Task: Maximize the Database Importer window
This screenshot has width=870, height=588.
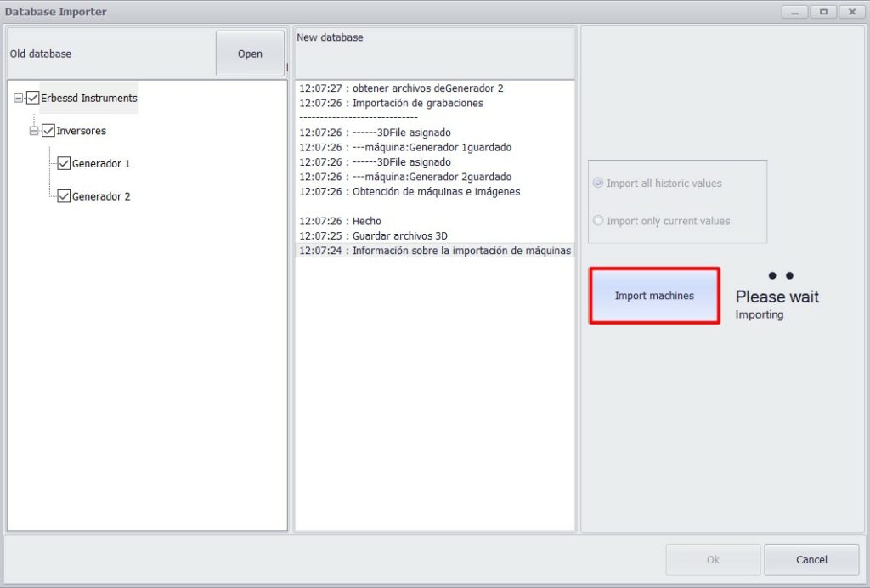Action: coord(823,12)
